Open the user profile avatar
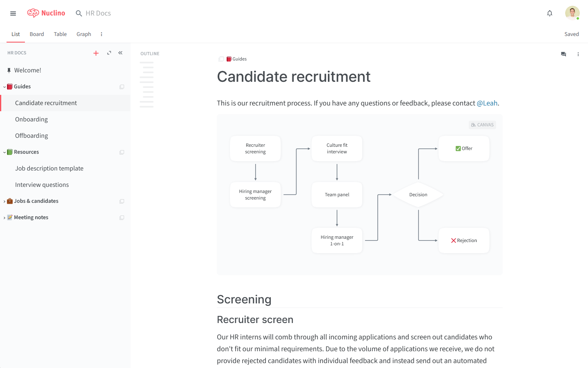Viewport: 588px width, 368px height. point(572,13)
